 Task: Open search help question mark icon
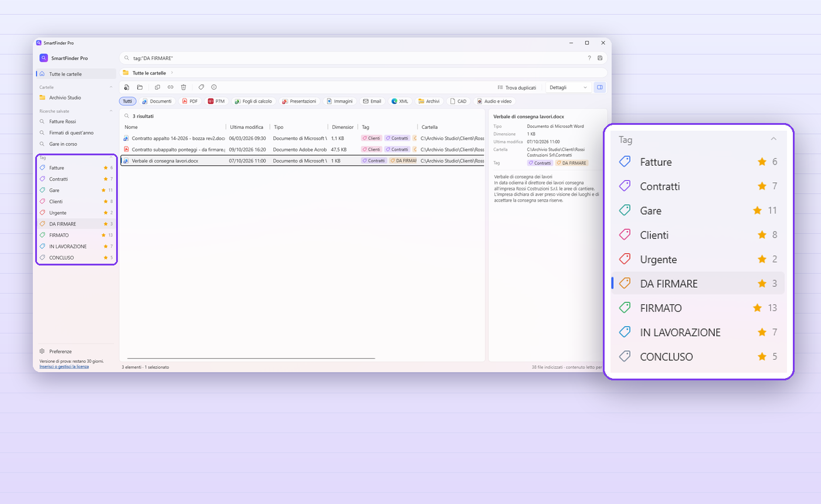pyautogui.click(x=589, y=58)
